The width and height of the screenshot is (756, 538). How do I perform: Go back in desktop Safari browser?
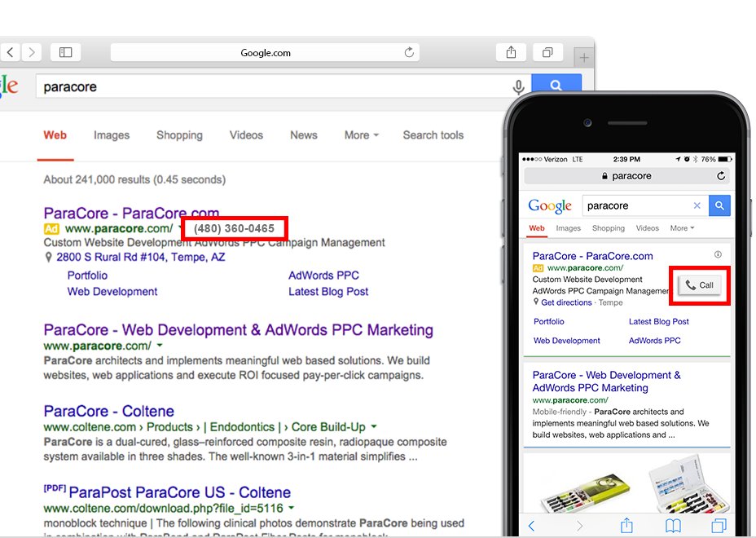pyautogui.click(x=10, y=52)
